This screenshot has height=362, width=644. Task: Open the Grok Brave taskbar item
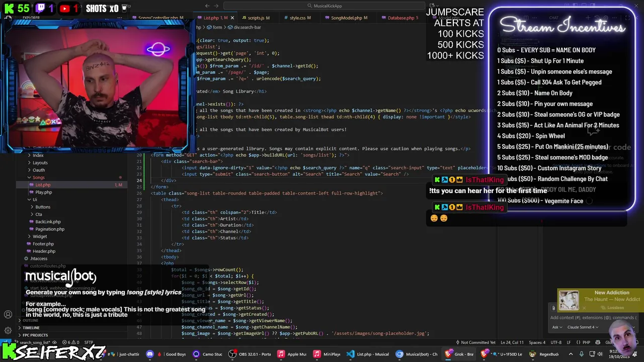tap(459, 354)
